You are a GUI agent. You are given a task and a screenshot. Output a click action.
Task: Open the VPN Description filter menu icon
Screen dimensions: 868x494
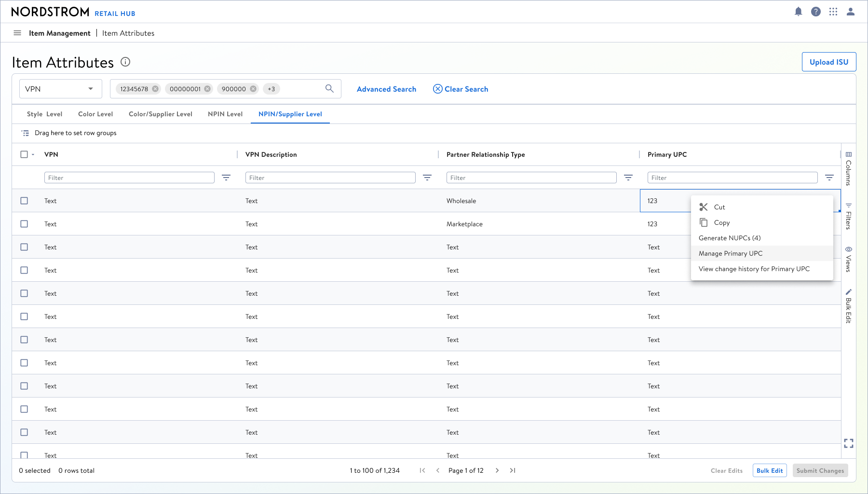click(x=427, y=178)
